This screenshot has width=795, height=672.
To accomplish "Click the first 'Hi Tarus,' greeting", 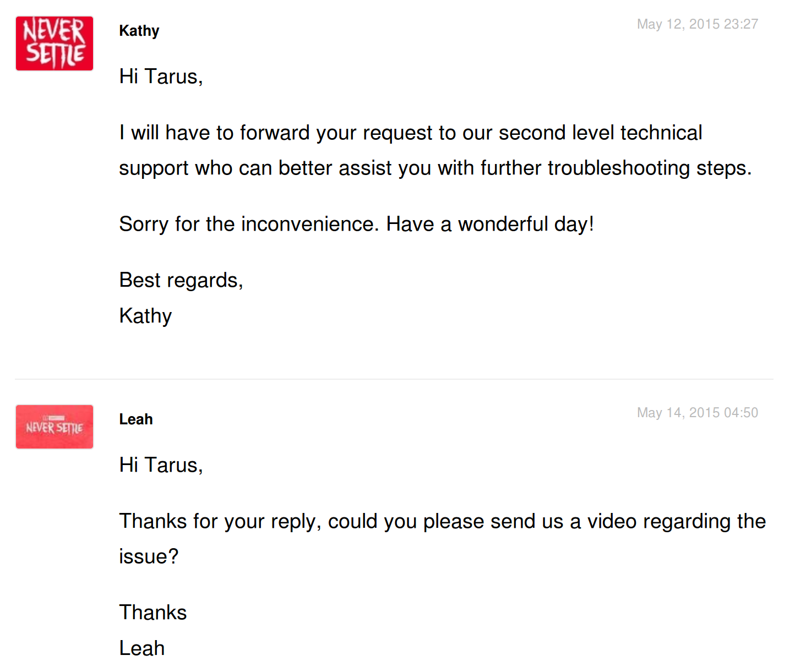I will tap(161, 77).
